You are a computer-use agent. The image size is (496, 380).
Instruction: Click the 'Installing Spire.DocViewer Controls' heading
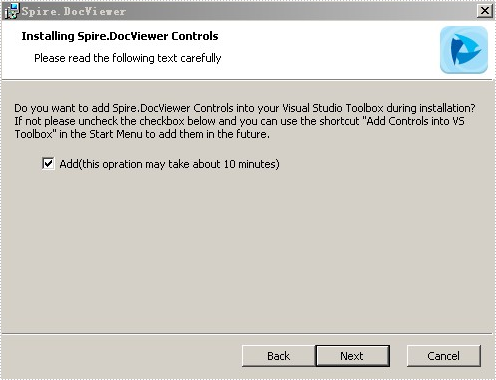point(120,36)
